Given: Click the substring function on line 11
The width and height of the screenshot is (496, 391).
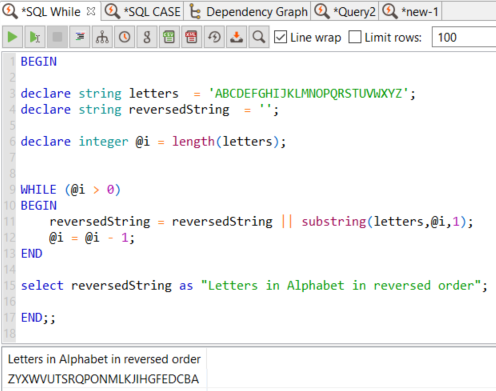Looking at the screenshot, I should pyautogui.click(x=334, y=222).
